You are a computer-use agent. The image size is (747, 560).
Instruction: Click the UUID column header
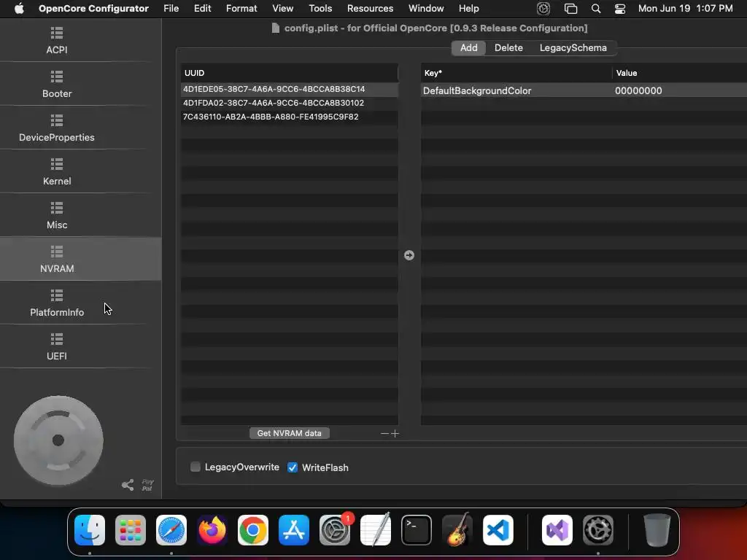(289, 73)
